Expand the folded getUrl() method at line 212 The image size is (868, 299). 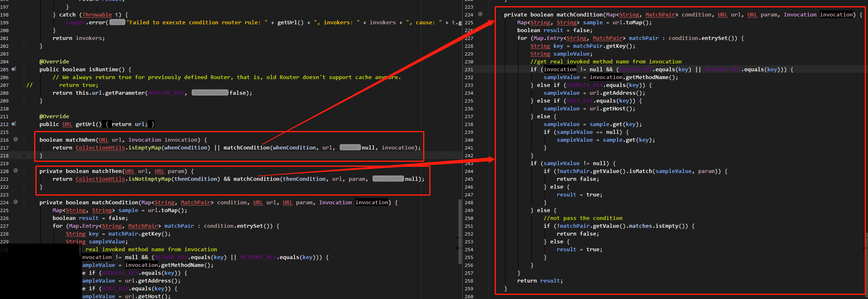tap(24, 124)
